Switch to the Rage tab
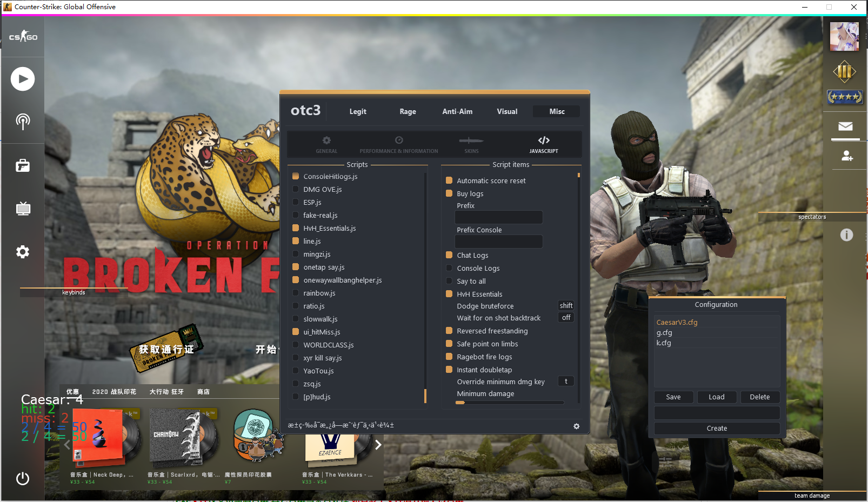The width and height of the screenshot is (868, 502). 408,111
